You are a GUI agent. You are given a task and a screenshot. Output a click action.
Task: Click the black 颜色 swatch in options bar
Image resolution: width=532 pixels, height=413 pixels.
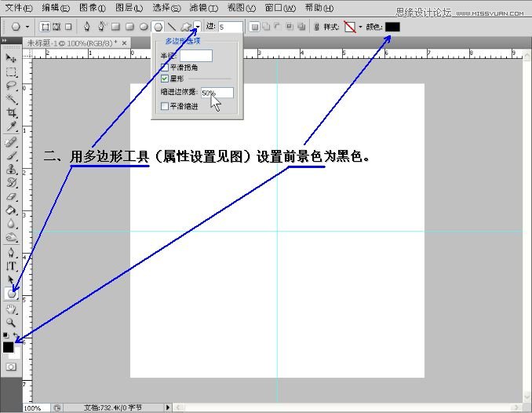tap(392, 27)
